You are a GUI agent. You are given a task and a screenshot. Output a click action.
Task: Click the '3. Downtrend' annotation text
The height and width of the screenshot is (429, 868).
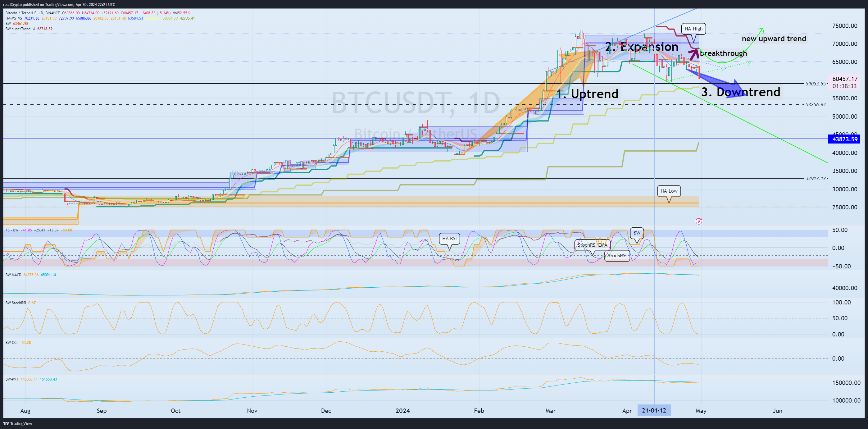tap(741, 92)
